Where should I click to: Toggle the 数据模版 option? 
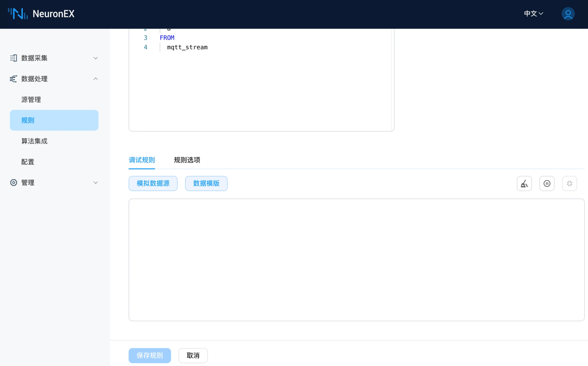tap(206, 183)
